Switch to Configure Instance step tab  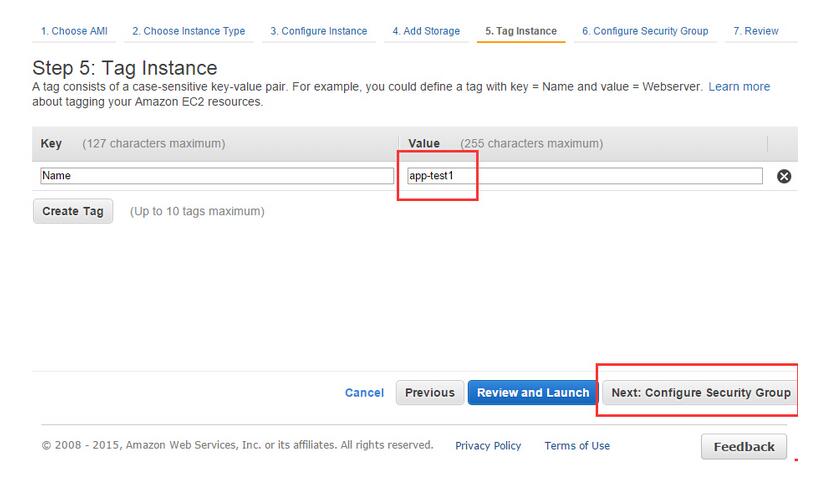(x=319, y=31)
